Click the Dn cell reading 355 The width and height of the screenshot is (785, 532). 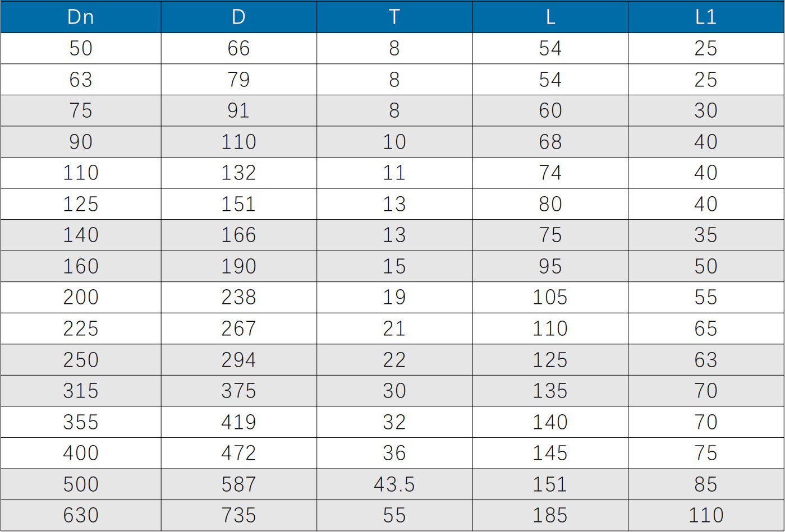click(x=81, y=422)
